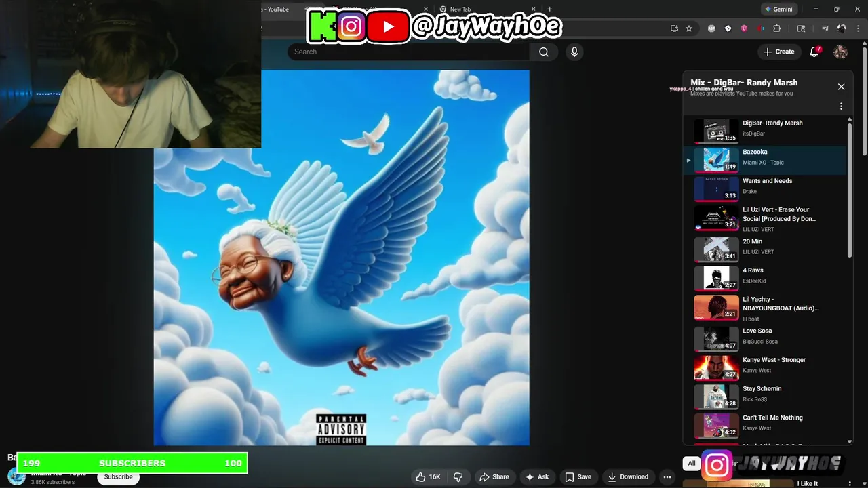The width and height of the screenshot is (868, 488).
Task: Focus the YouTube search field
Action: click(x=408, y=52)
